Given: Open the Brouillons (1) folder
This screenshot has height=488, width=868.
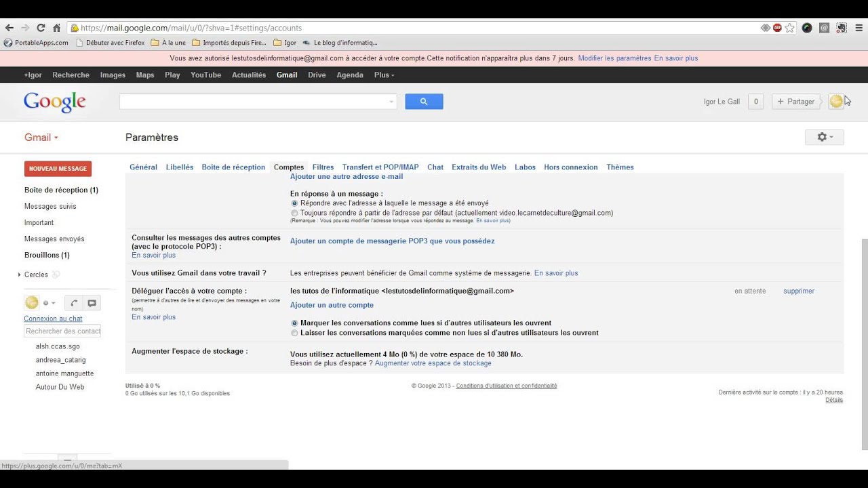Looking at the screenshot, I should 47,255.
